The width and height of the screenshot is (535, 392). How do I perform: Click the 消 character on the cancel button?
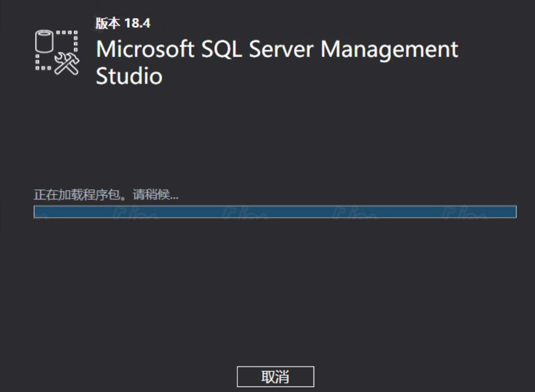pyautogui.click(x=282, y=377)
